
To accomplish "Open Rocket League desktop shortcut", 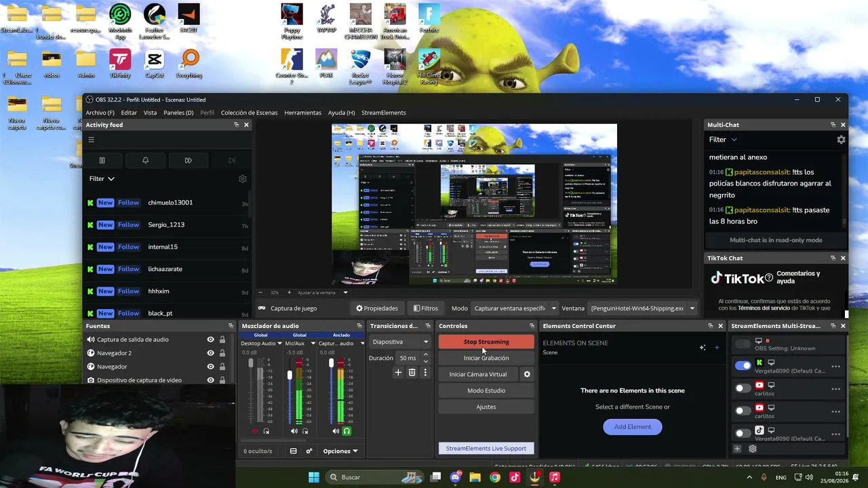I will click(x=360, y=67).
